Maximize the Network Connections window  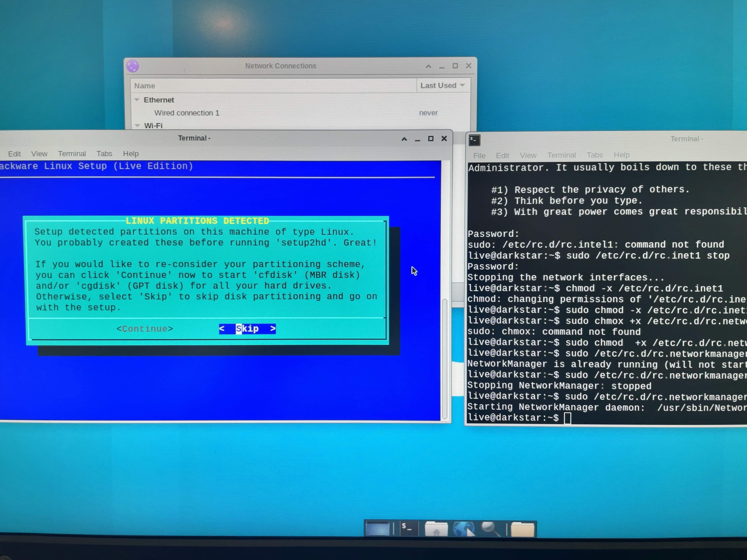point(455,66)
